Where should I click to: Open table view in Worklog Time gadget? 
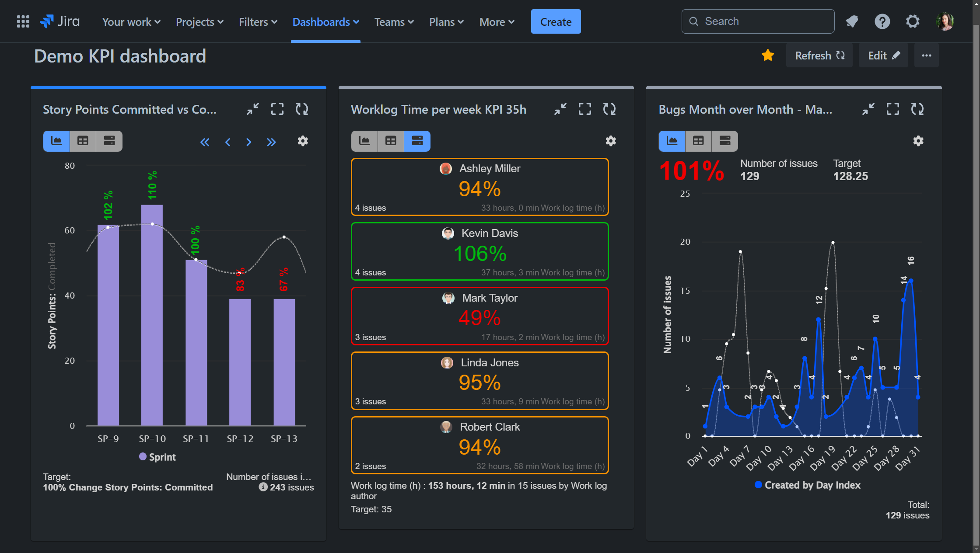point(391,141)
